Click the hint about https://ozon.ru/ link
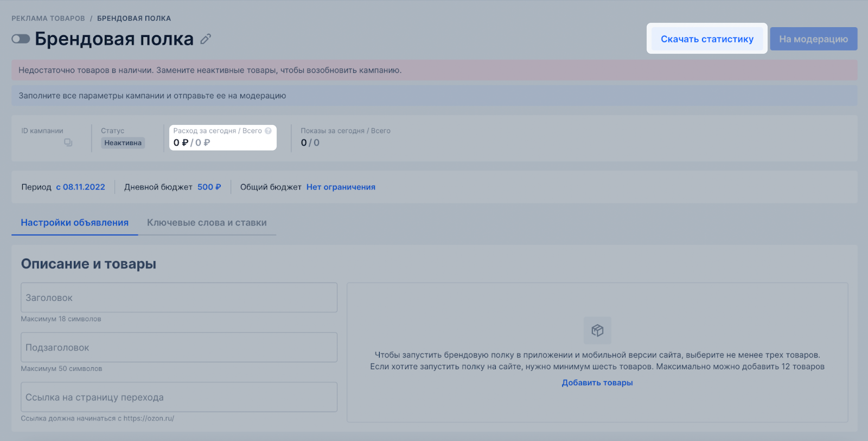The height and width of the screenshot is (441, 868). (97, 418)
